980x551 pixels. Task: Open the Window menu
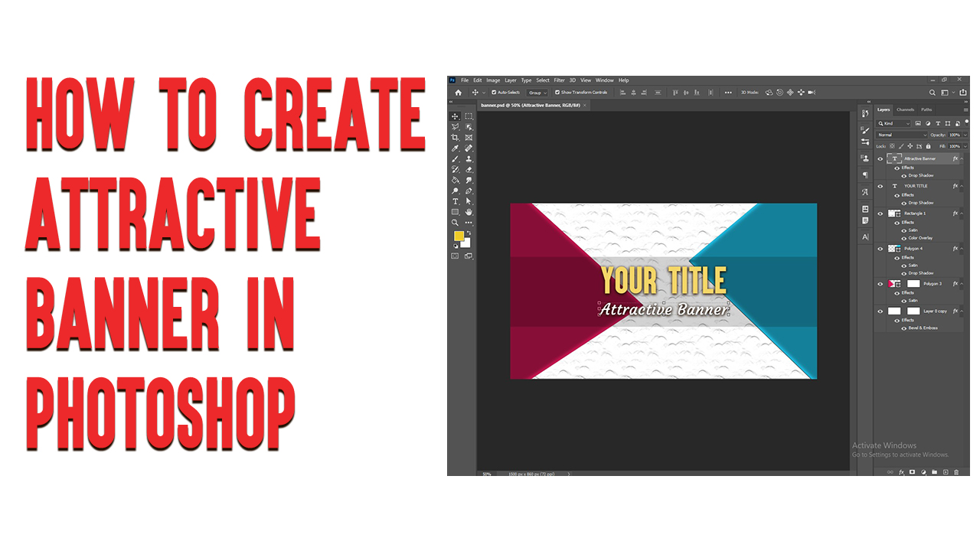pyautogui.click(x=605, y=80)
